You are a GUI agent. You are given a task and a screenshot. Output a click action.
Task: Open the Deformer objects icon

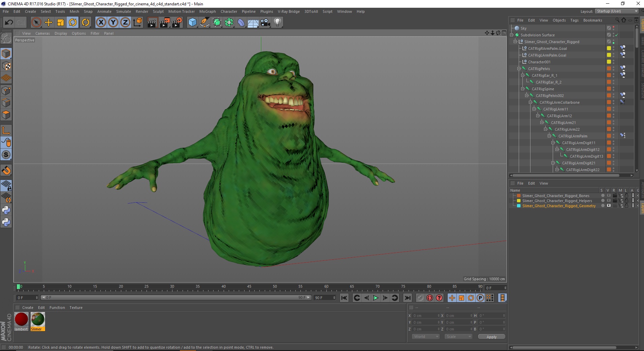click(x=241, y=23)
